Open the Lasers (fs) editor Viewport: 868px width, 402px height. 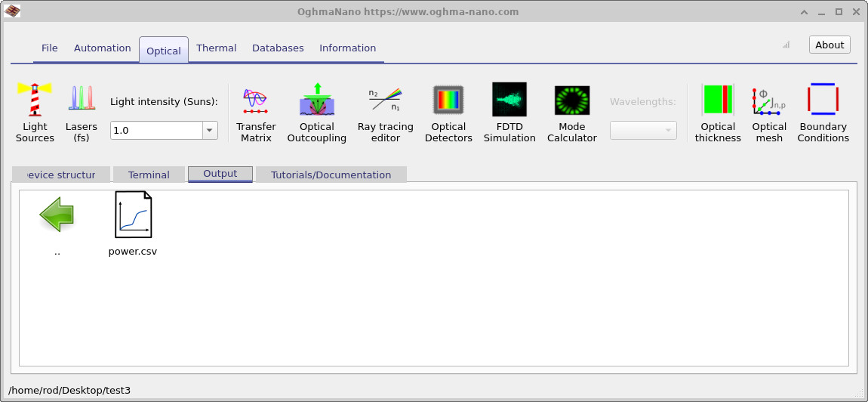point(82,112)
